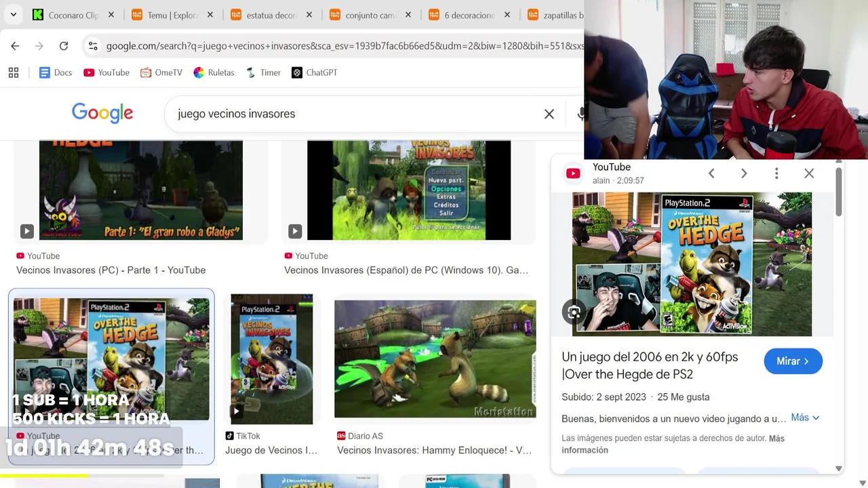Go to previous image in preview panel
Image resolution: width=868 pixels, height=488 pixels.
[x=711, y=174]
